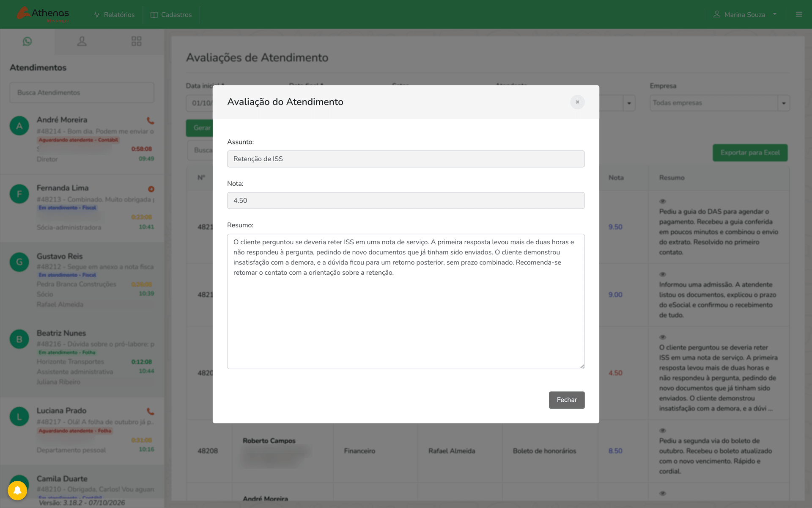Click the Athenas logo
Image resolution: width=812 pixels, height=508 pixels.
[43, 14]
